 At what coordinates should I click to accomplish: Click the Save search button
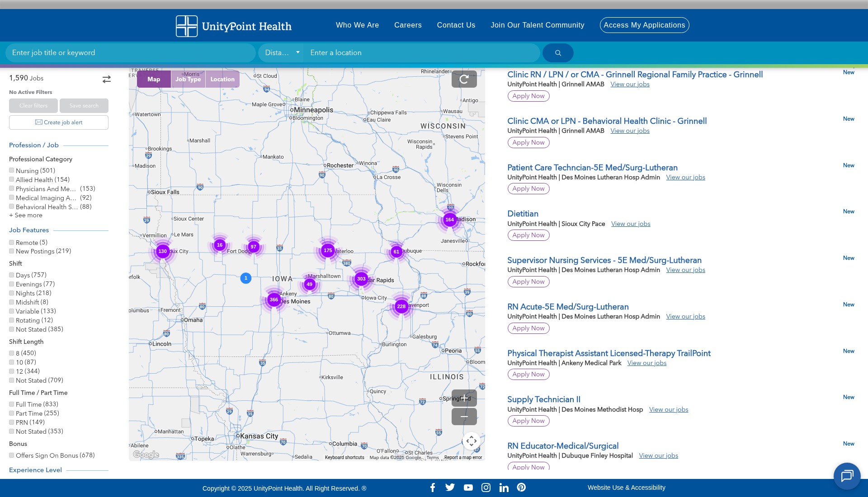(84, 106)
